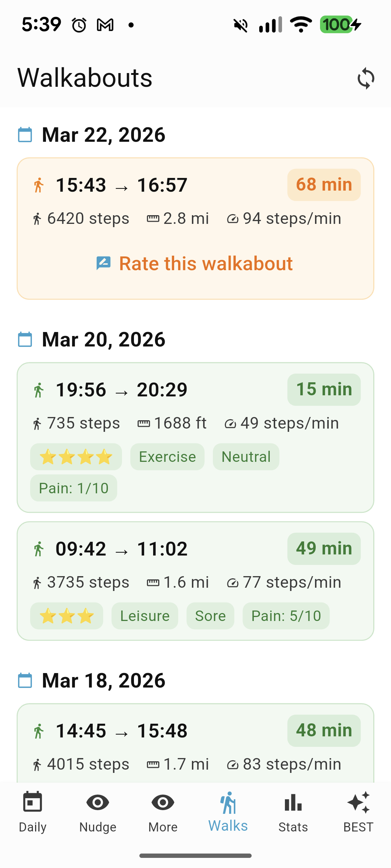Click the Exercise tag
The height and width of the screenshot is (868, 391).
click(x=167, y=456)
